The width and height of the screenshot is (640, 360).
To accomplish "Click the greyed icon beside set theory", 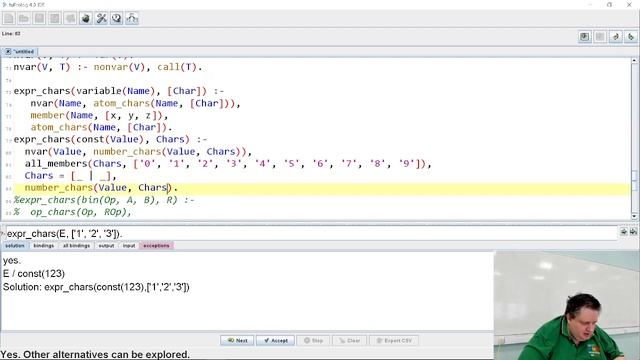I will [x=600, y=37].
